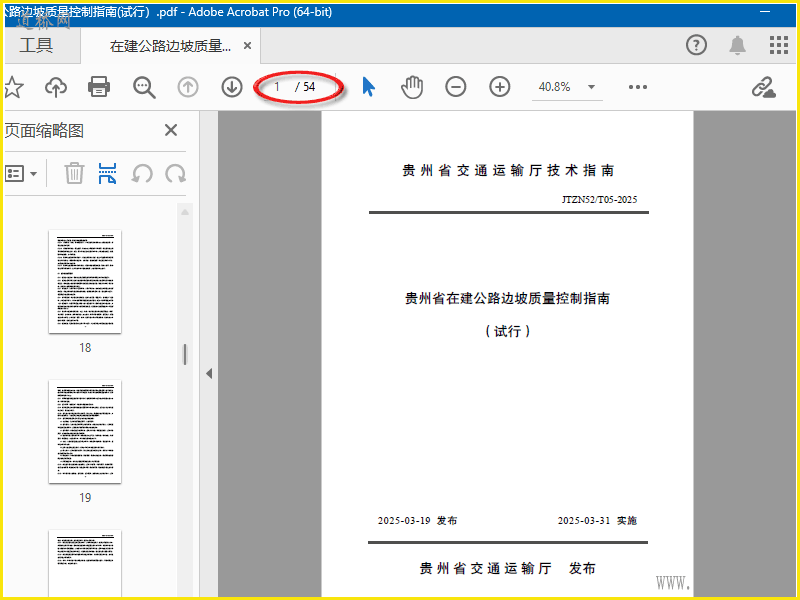Click the 40.8% zoom value field
This screenshot has width=800, height=600.
[555, 87]
